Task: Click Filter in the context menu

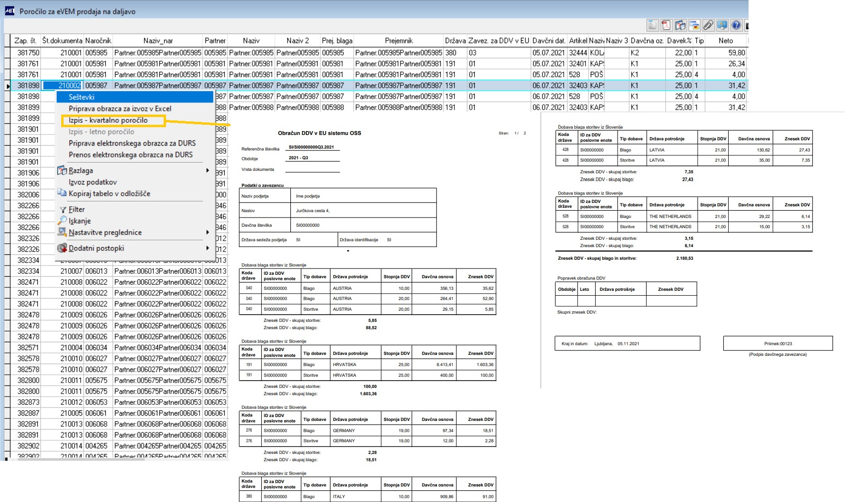Action: 77,210
